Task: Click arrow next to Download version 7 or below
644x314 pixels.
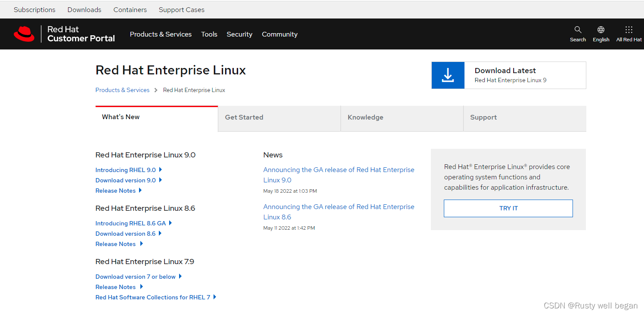Action: coord(180,276)
